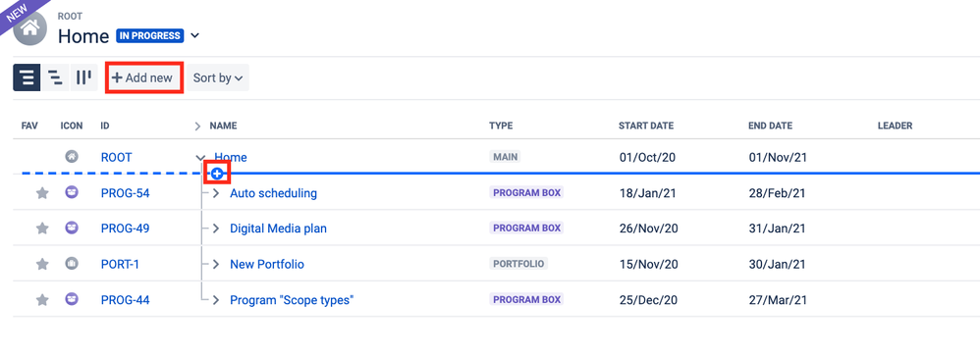Toggle favorite star for PROG-44
The image size is (980, 357).
pyautogui.click(x=42, y=300)
